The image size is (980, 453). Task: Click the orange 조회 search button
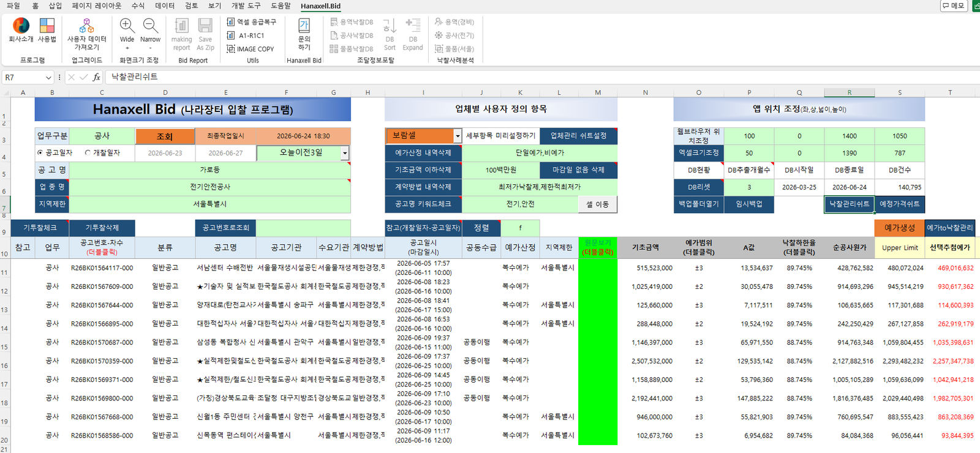[165, 136]
